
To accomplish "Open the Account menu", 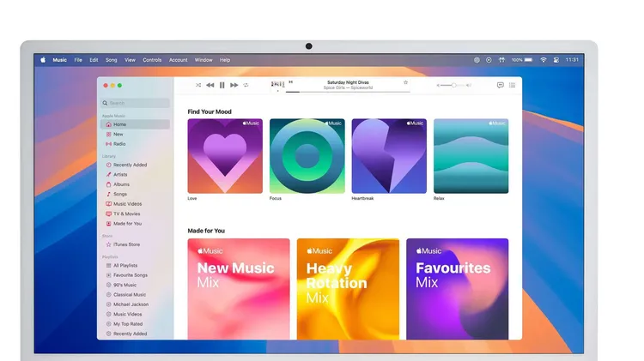I will pos(179,60).
